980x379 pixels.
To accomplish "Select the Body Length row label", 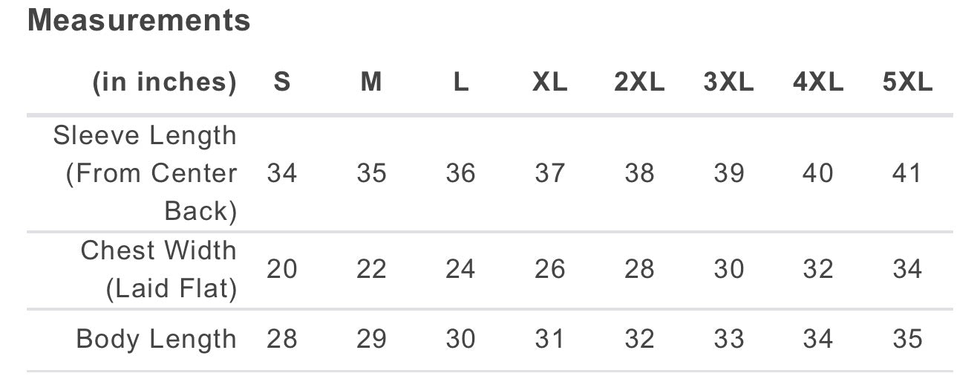I will coord(156,340).
